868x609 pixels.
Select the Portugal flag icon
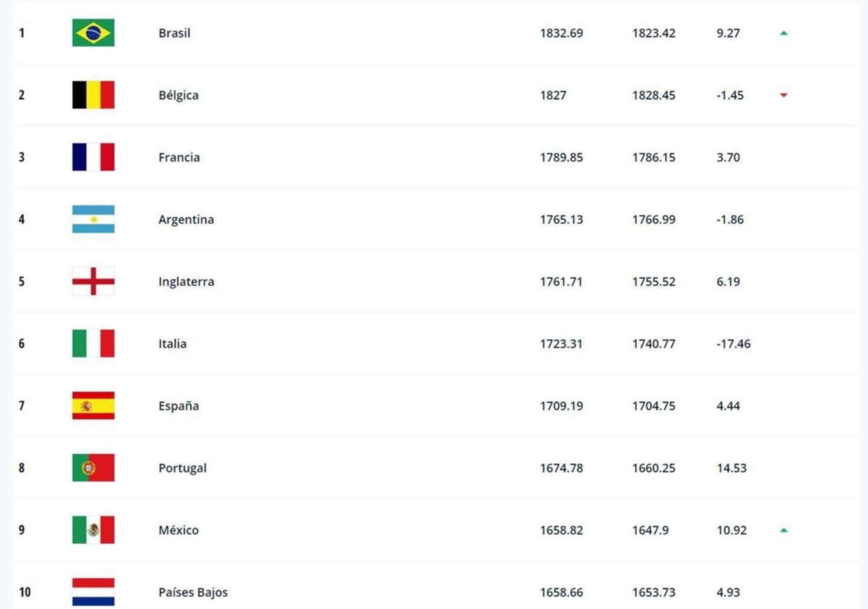click(x=93, y=467)
